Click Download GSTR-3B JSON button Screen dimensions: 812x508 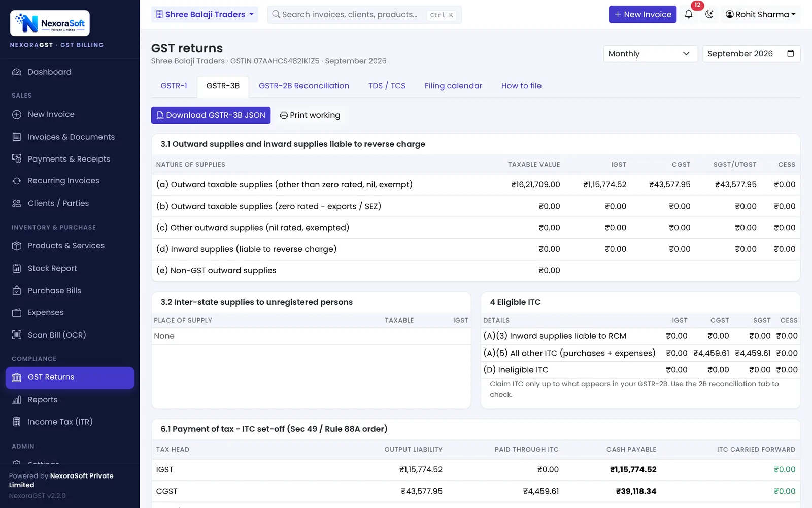(x=211, y=115)
